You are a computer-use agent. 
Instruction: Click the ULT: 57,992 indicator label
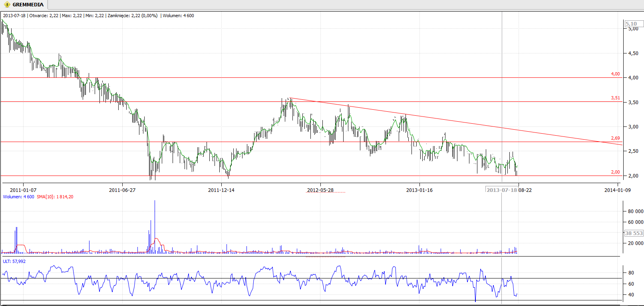(x=14, y=261)
